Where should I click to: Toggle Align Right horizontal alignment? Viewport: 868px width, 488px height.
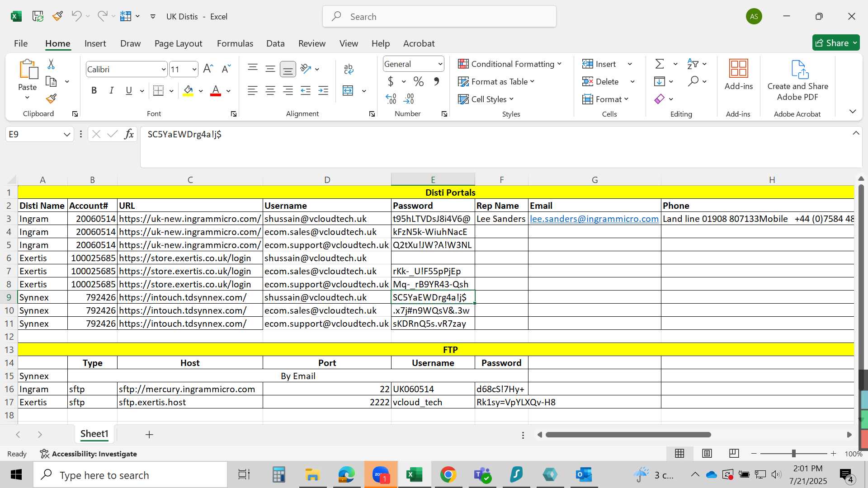point(288,90)
